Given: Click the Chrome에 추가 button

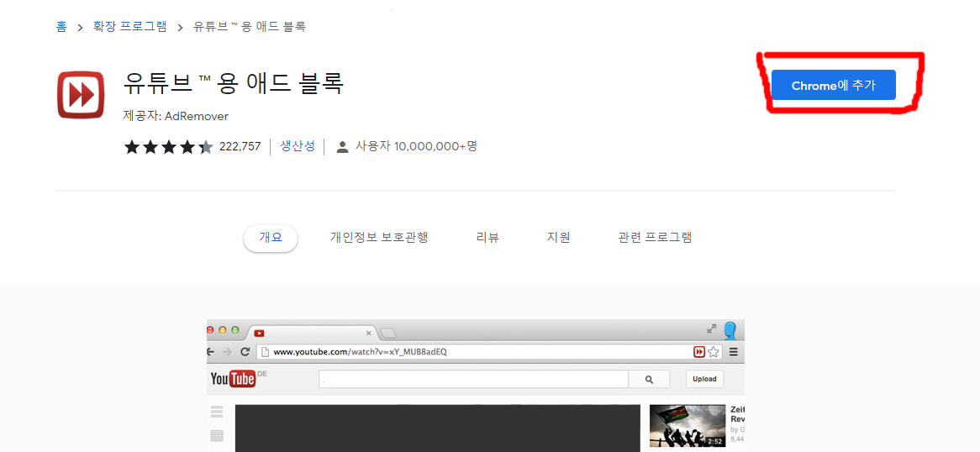Looking at the screenshot, I should coord(833,85).
